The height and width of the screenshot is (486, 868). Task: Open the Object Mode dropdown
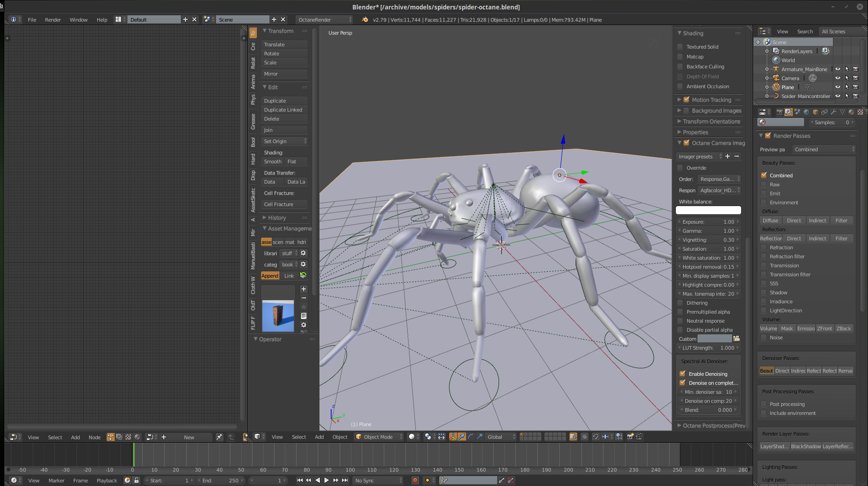point(378,436)
